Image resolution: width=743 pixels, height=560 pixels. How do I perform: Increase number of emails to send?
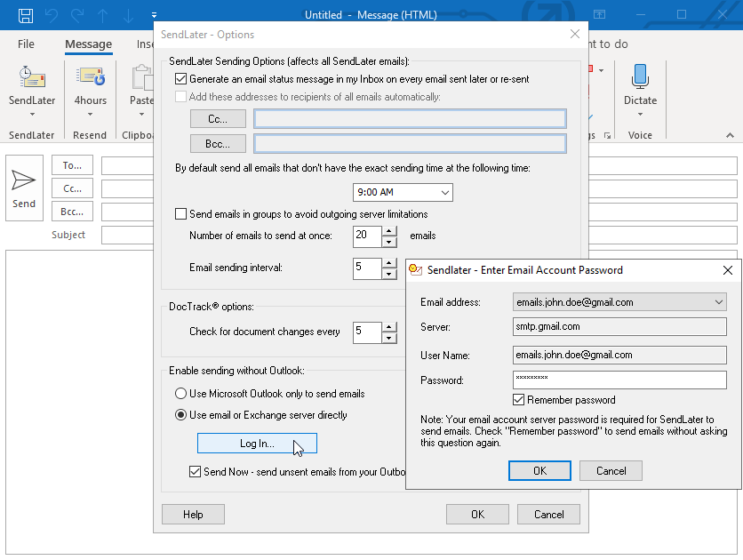389,231
